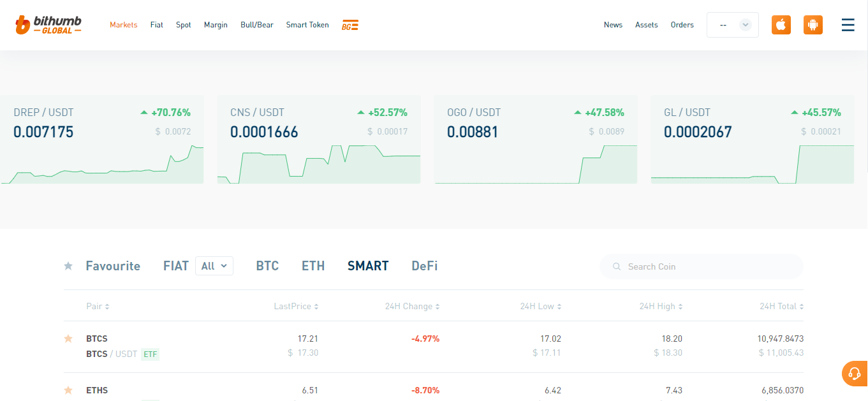Open the language selector dropdown in header

[733, 25]
